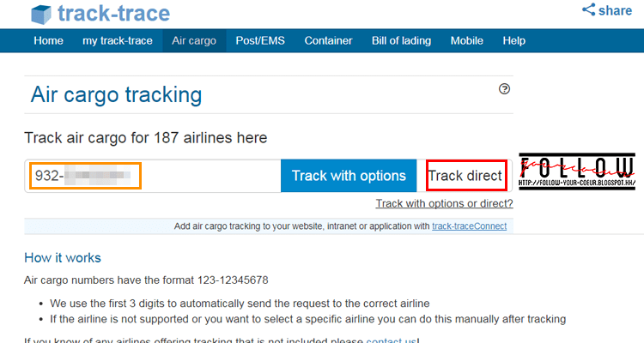Screen dimensions: 644x343
Task: Click the share icon
Action: tap(589, 10)
